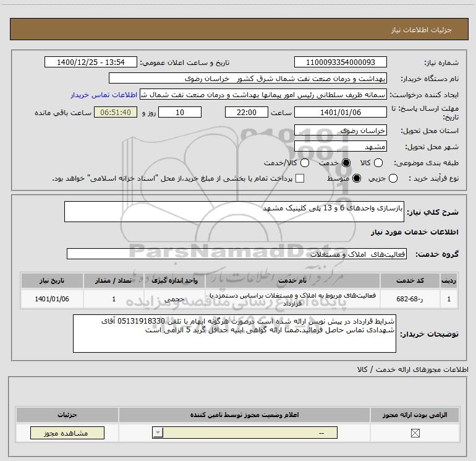Click the تاریخ نیاز column header
Screen dimensions: 476x461
point(52,280)
